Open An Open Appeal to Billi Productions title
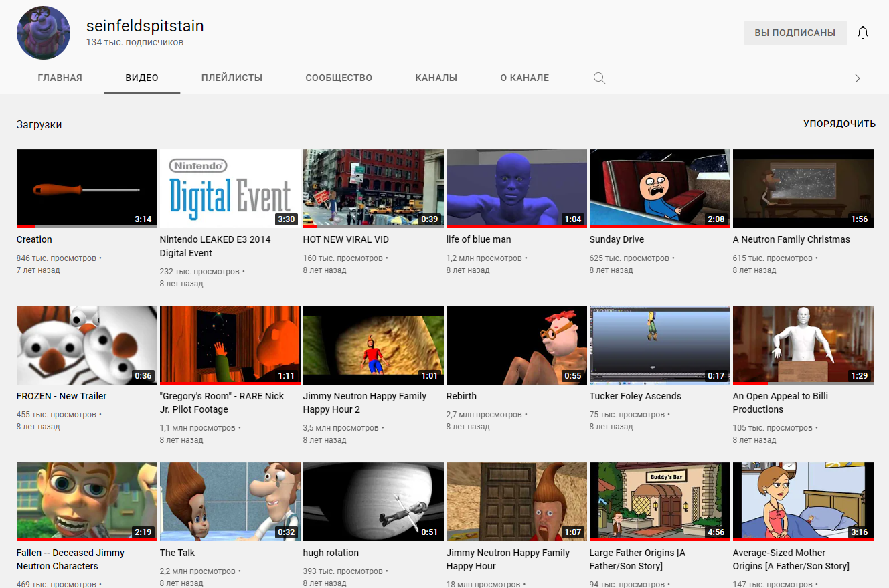 point(781,403)
